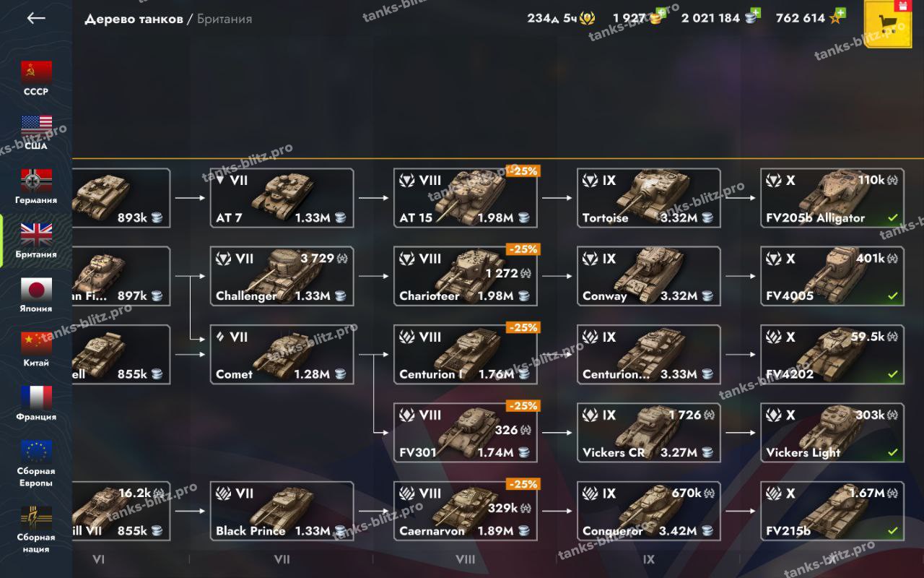Image resolution: width=924 pixels, height=578 pixels.
Task: Click the Дерево танков breadcrumb
Action: coord(134,19)
